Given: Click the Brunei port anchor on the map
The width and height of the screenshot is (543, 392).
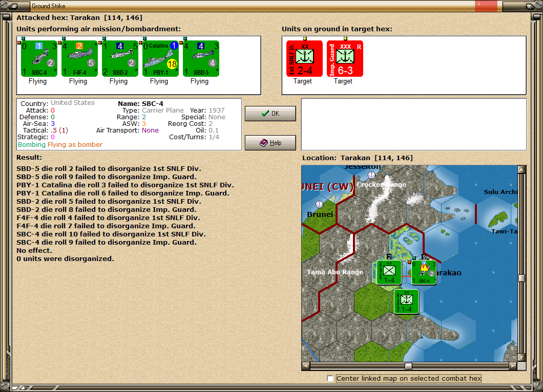Looking at the screenshot, I should click(319, 204).
